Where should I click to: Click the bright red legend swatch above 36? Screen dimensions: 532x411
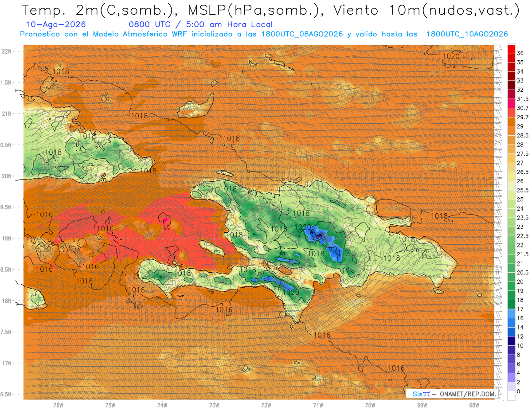click(511, 49)
